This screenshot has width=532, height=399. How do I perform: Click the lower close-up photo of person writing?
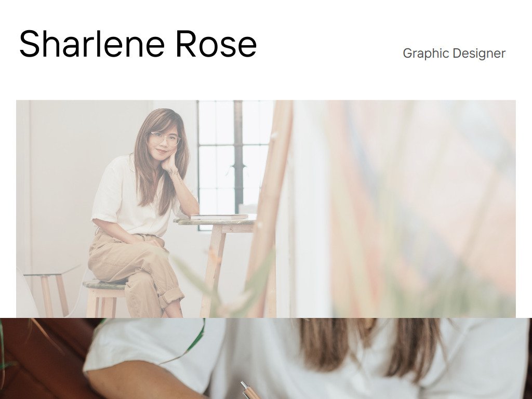pos(266,358)
